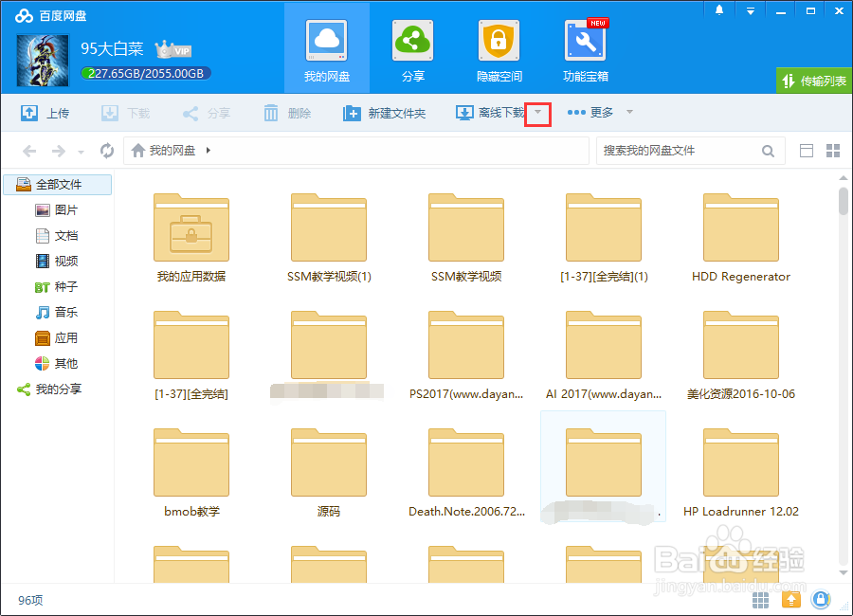Expand the 我的网盘 path chevron
This screenshot has height=616, width=853.
pos(209,150)
